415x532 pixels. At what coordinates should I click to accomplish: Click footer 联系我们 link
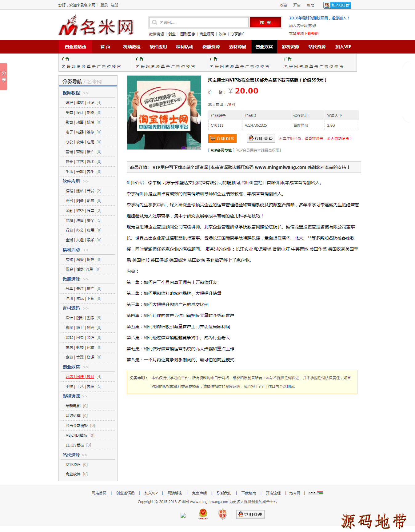(224, 493)
